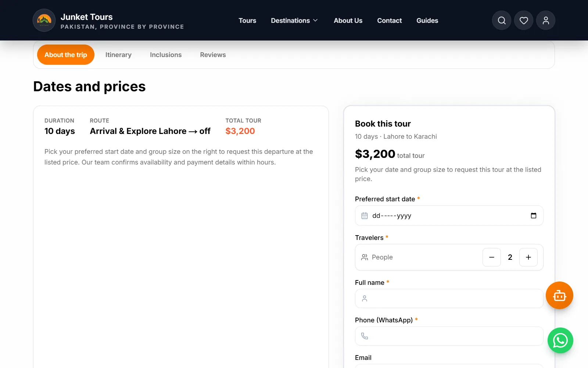Switch to the Itinerary tab
This screenshot has width=588, height=368.
[x=118, y=55]
